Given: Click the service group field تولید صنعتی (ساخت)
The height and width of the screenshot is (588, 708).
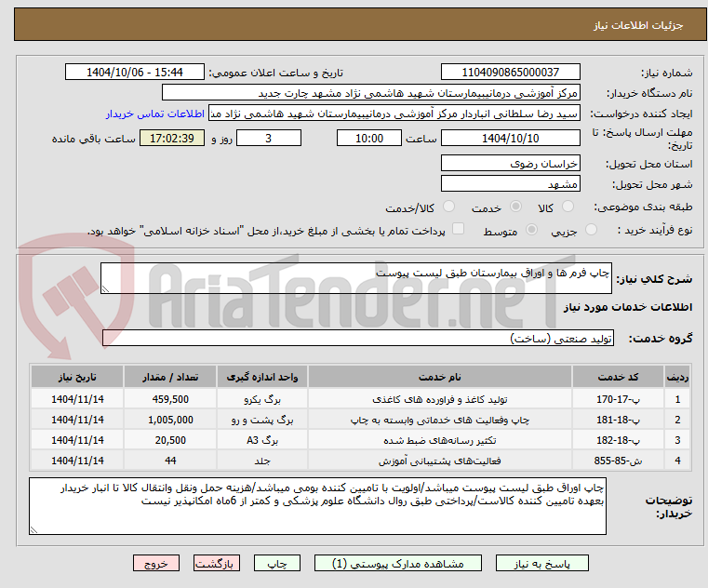Looking at the screenshot, I should pyautogui.click(x=358, y=338).
